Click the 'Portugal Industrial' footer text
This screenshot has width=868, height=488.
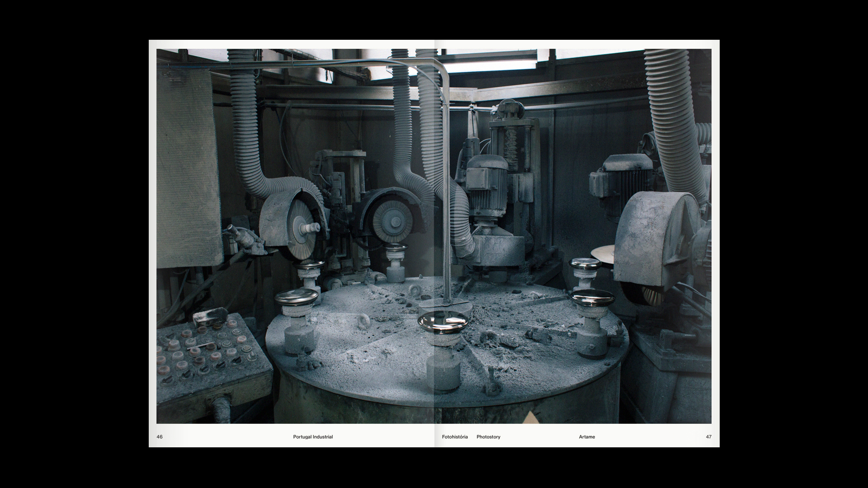[313, 437]
